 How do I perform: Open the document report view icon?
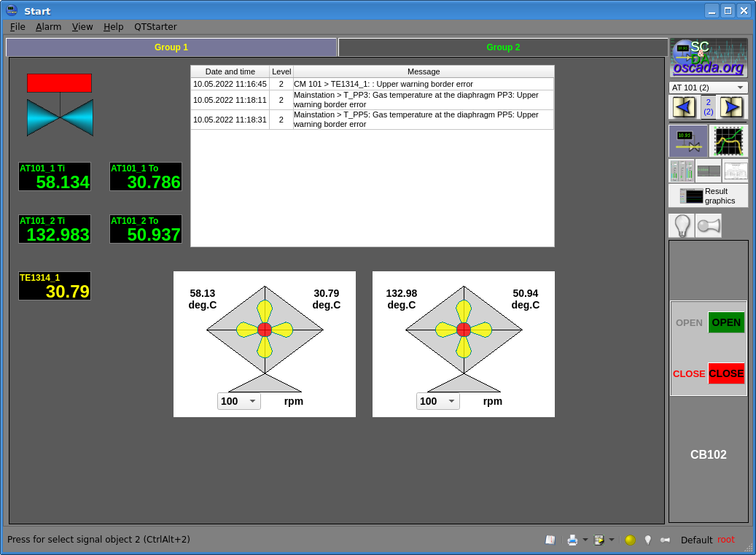tap(735, 171)
